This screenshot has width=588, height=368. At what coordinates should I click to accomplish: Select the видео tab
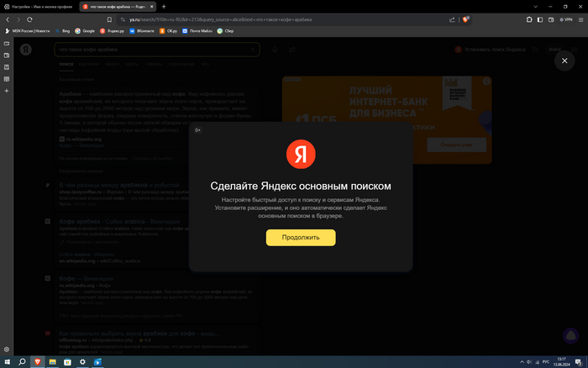(x=112, y=64)
